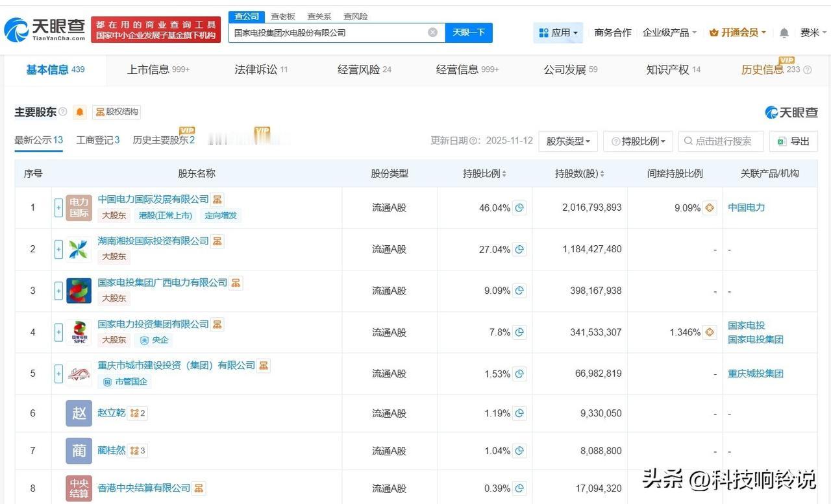Open the 重庆城投集团 related institution link
This screenshot has height=504, width=831.
756,374
